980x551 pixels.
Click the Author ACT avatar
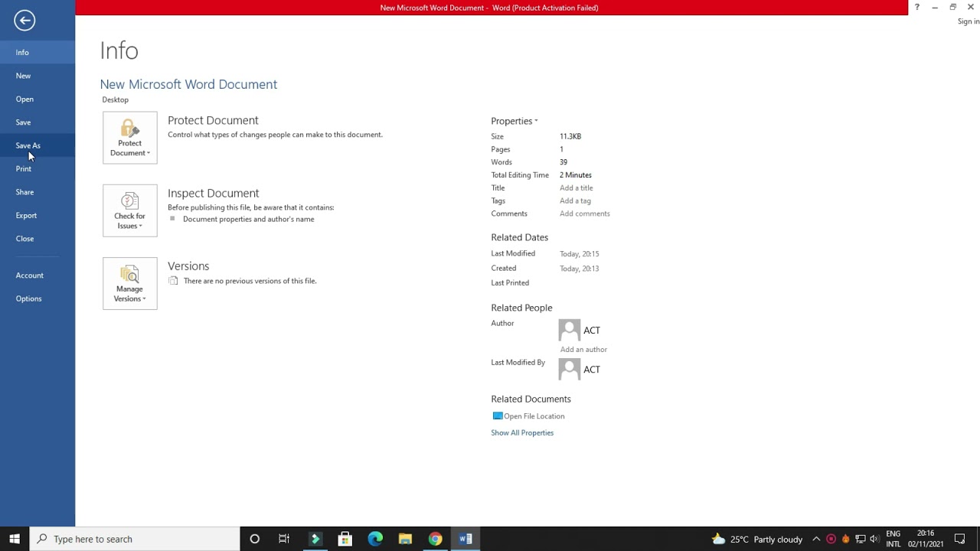click(x=570, y=330)
